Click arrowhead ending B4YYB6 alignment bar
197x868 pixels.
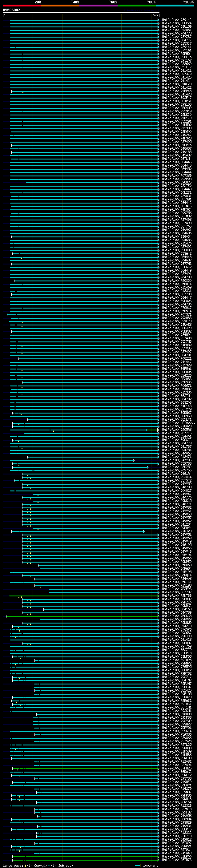(134, 460)
